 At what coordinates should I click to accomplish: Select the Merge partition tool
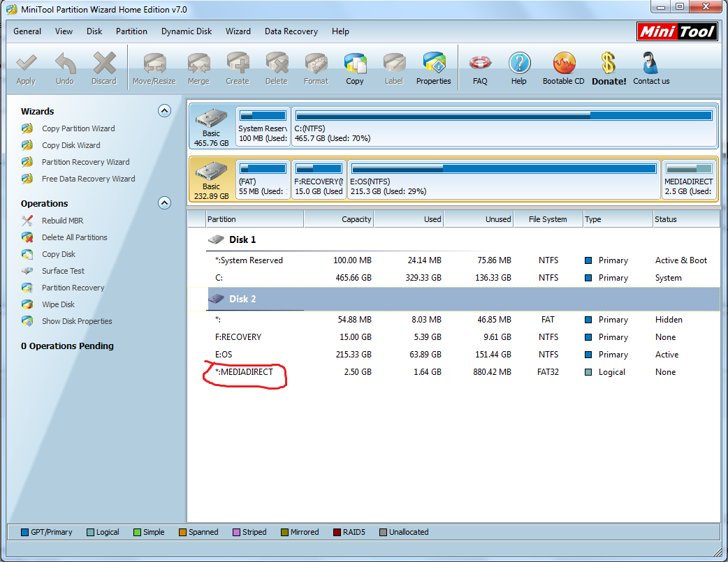pyautogui.click(x=198, y=68)
